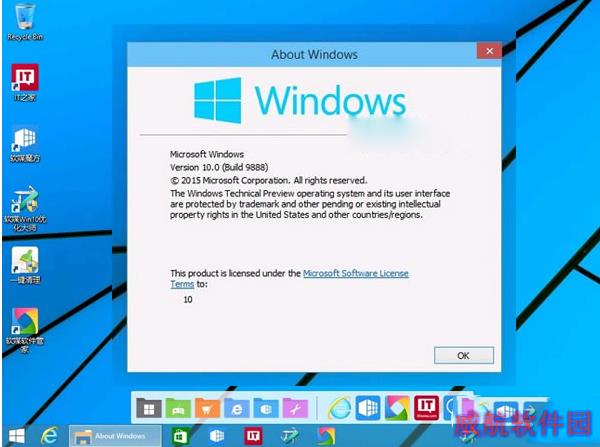Open the red IT app in the dock
The image size is (600, 447).
[x=426, y=408]
